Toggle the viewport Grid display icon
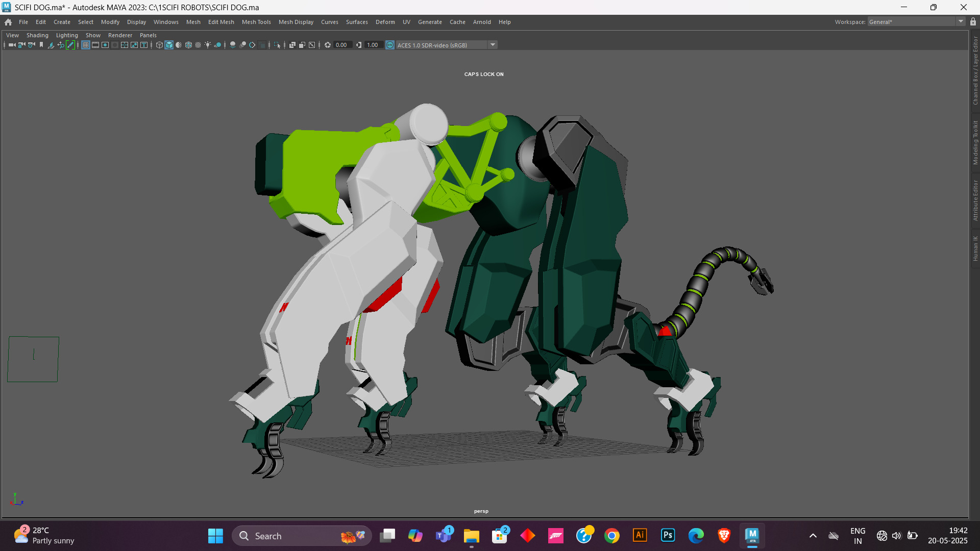Viewport: 980px width, 551px height. 86,45
